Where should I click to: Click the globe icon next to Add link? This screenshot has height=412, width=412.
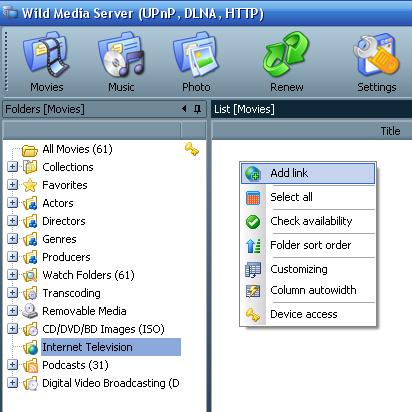click(x=253, y=173)
